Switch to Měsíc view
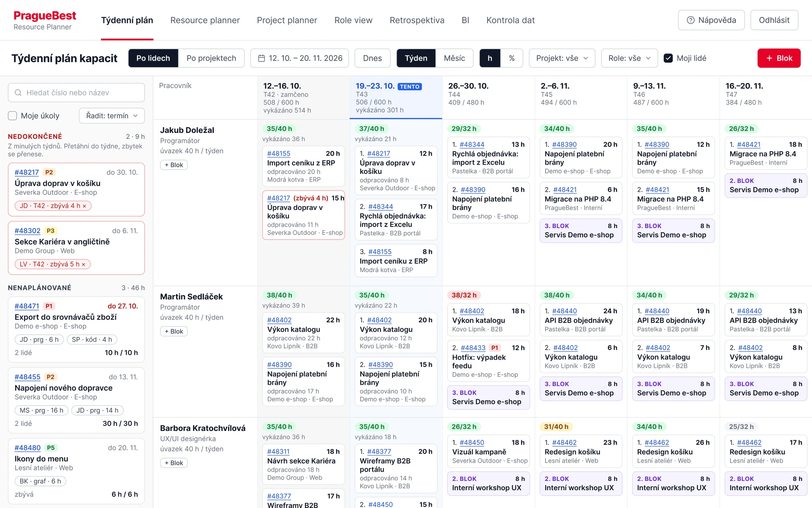The image size is (812, 508). tap(454, 58)
